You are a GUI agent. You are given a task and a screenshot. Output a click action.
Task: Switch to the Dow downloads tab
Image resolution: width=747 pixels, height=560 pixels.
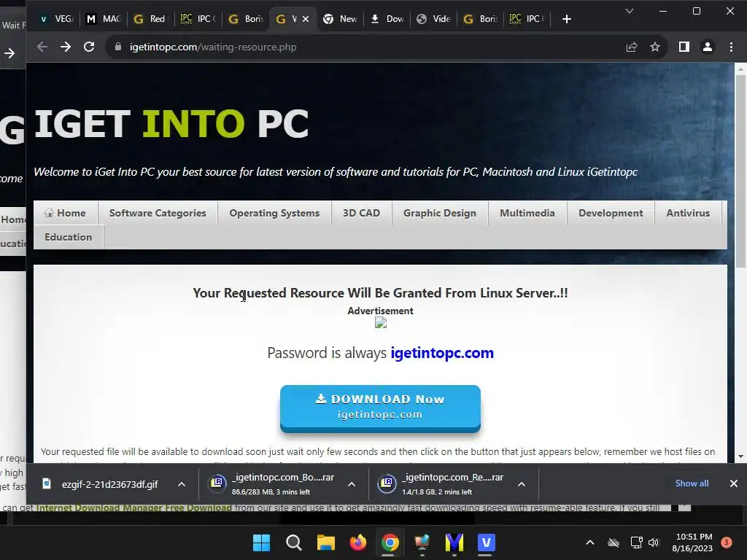(387, 19)
